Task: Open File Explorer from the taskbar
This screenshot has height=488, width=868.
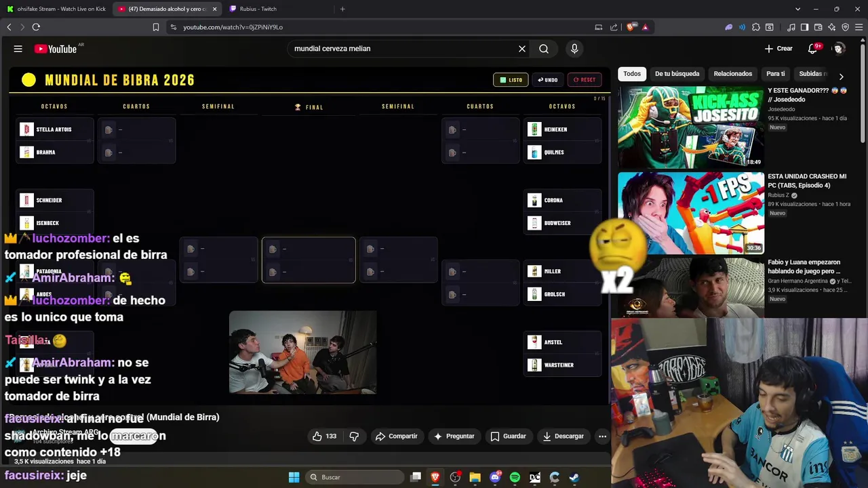Action: click(475, 477)
